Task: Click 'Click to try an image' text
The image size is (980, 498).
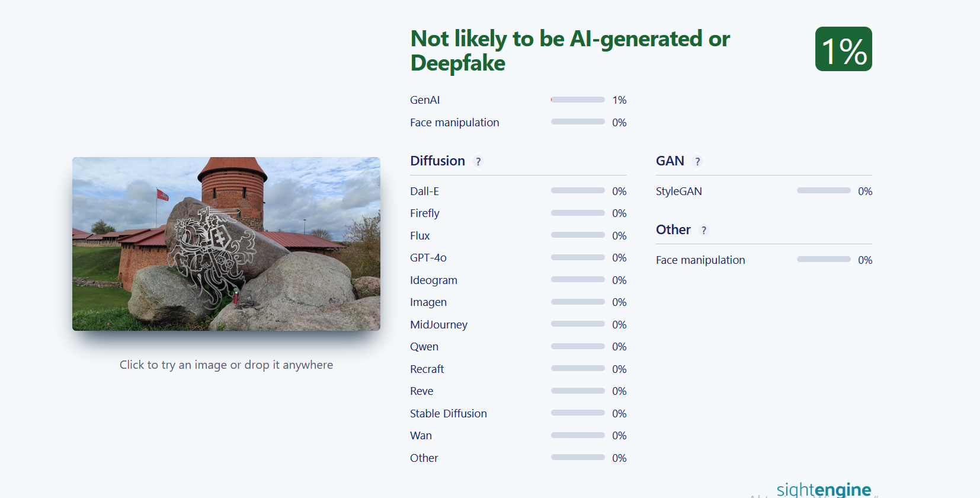Action: pos(226,365)
